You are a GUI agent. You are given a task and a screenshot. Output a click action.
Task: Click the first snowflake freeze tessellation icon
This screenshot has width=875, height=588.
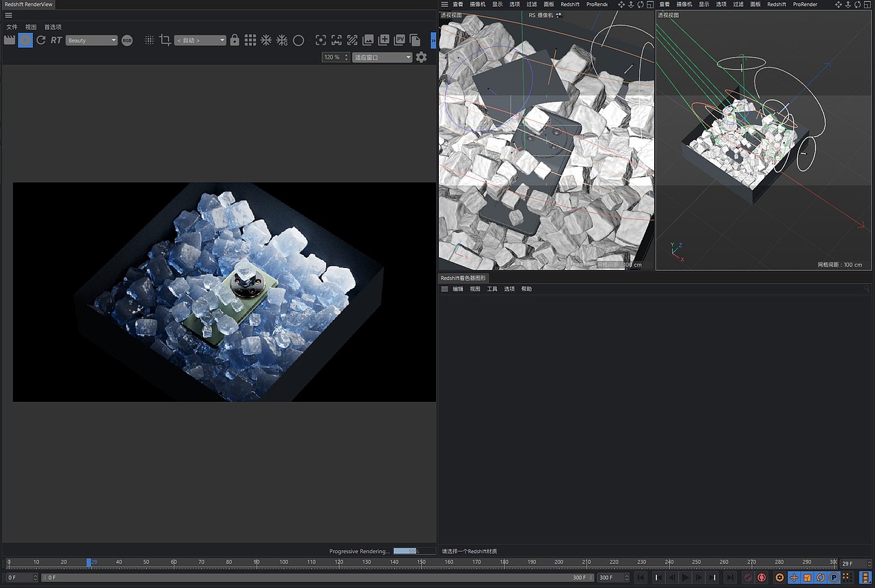point(267,40)
